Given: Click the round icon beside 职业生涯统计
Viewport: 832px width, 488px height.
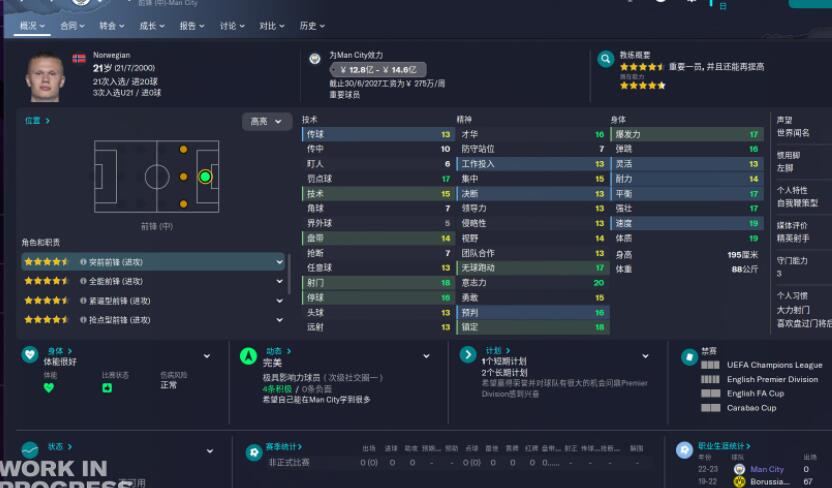Looking at the screenshot, I should pos(684,450).
